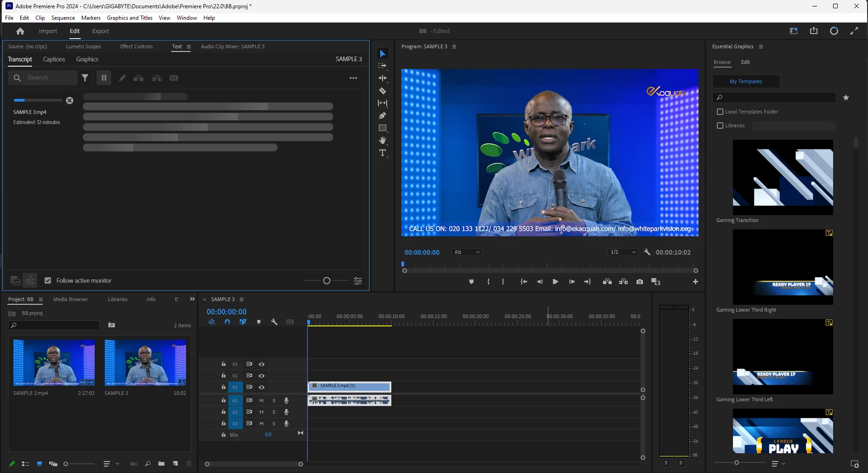Open the 1/2 playback resolution dropdown
The width and height of the screenshot is (868, 473).
coord(623,252)
